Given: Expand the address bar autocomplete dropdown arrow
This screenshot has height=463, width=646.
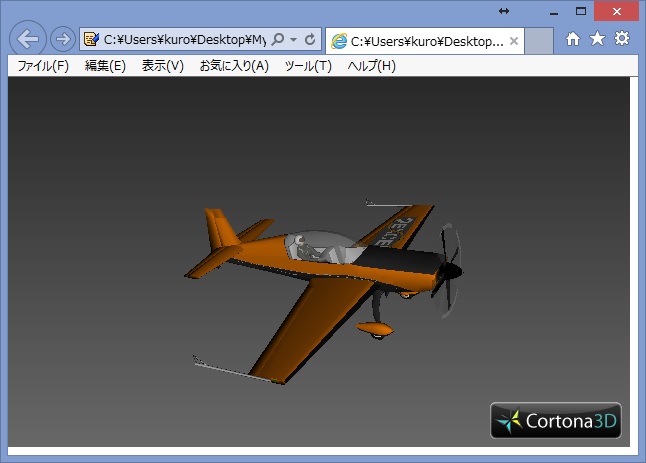Looking at the screenshot, I should [294, 40].
